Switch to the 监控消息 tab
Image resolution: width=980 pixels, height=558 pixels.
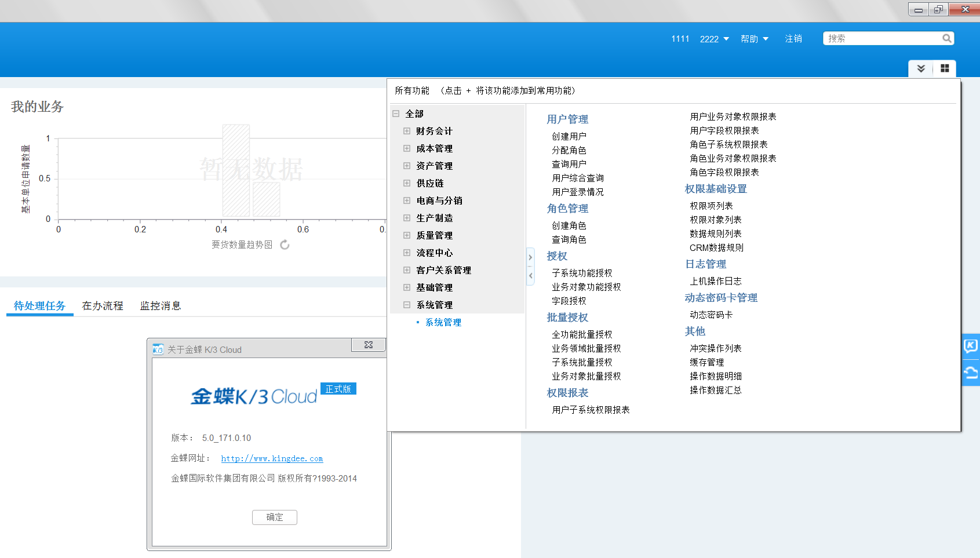point(161,306)
